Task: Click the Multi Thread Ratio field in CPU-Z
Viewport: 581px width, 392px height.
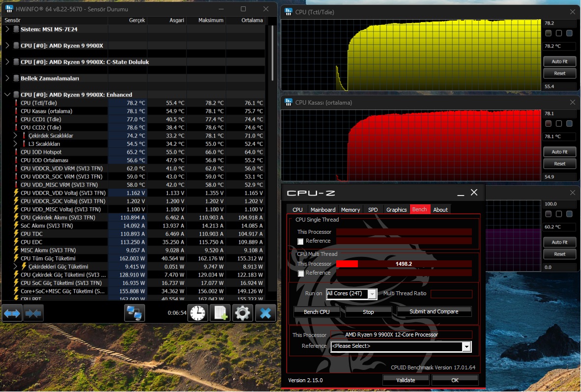Action: coord(451,294)
